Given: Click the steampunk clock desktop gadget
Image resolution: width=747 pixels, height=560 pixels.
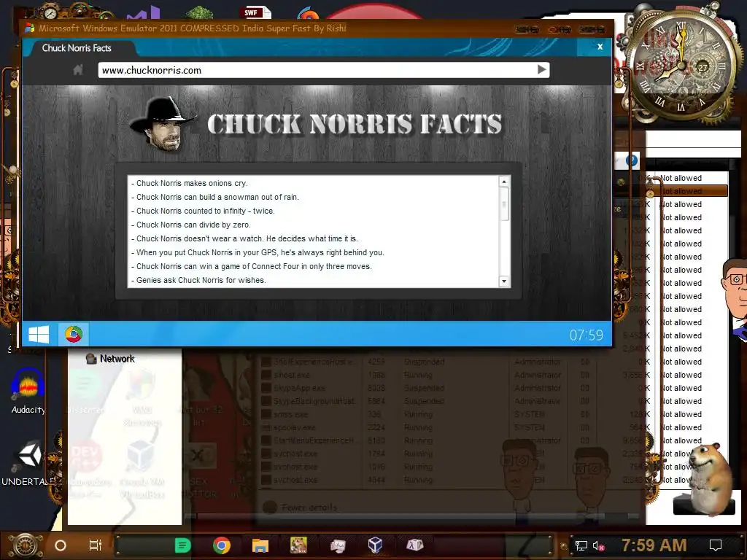Looking at the screenshot, I should 681,64.
